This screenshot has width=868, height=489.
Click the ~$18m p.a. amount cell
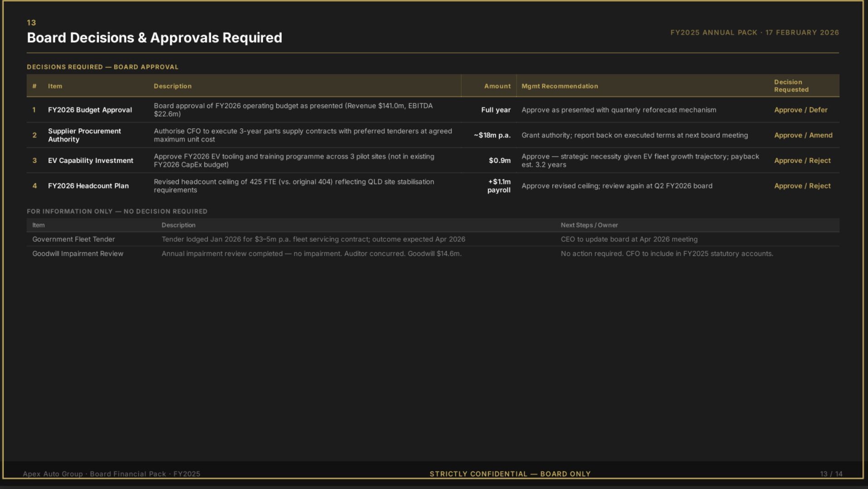tap(492, 135)
